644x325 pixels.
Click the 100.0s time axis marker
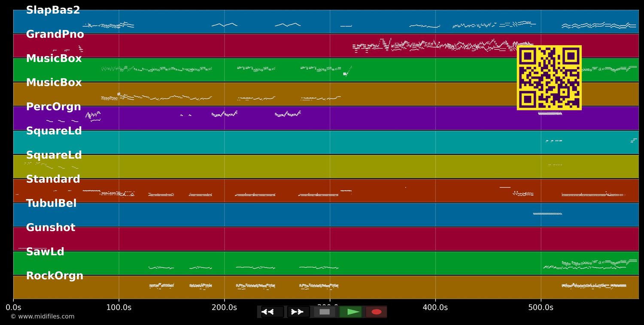(x=118, y=307)
